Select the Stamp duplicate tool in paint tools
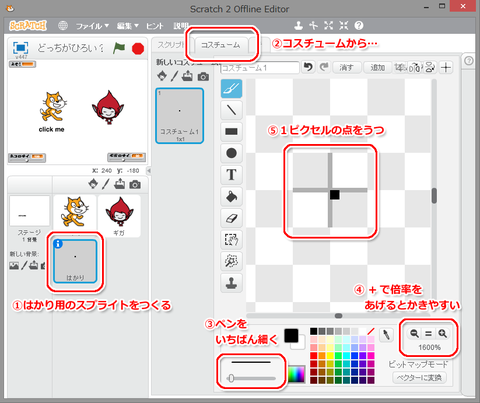This screenshot has height=403, width=480. [231, 283]
